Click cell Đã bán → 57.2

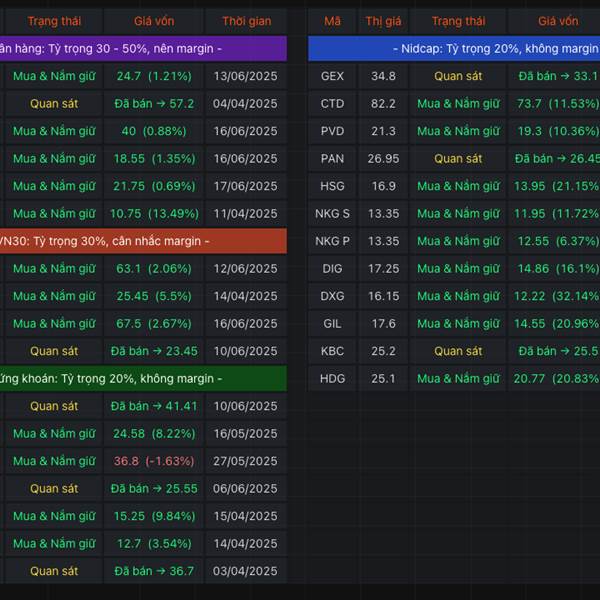click(x=154, y=104)
